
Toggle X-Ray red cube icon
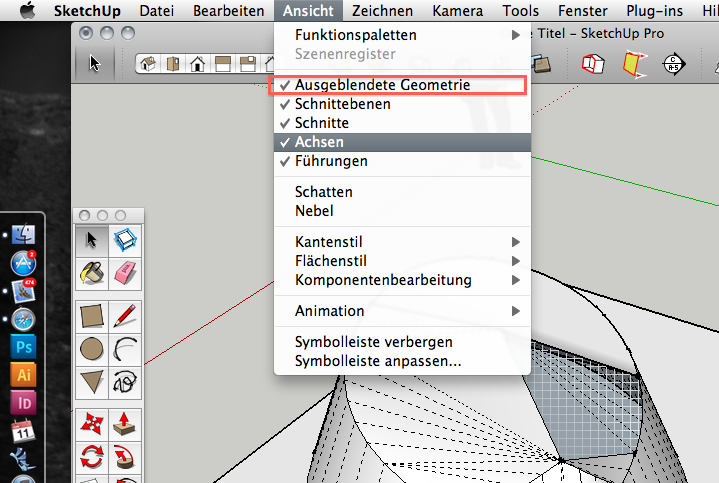[x=593, y=64]
